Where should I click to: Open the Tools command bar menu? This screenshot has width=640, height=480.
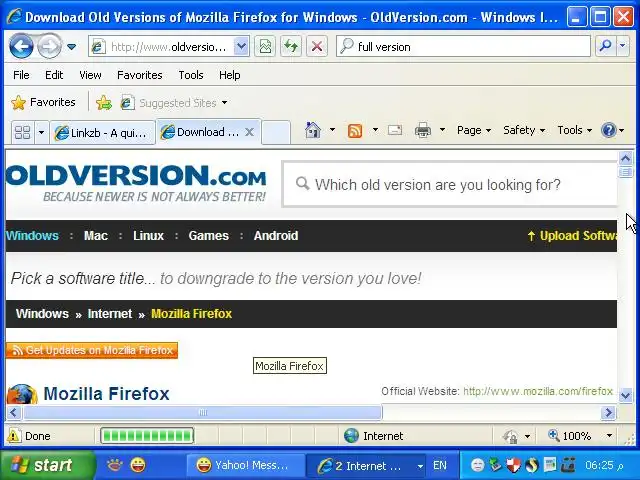coord(574,130)
